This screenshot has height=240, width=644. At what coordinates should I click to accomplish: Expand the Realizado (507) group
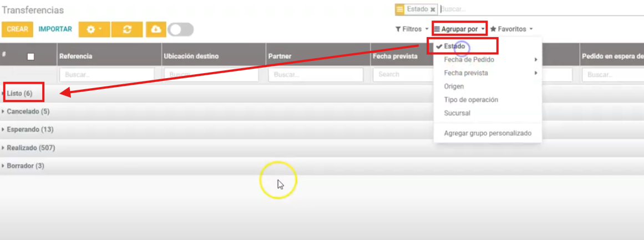coord(31,148)
